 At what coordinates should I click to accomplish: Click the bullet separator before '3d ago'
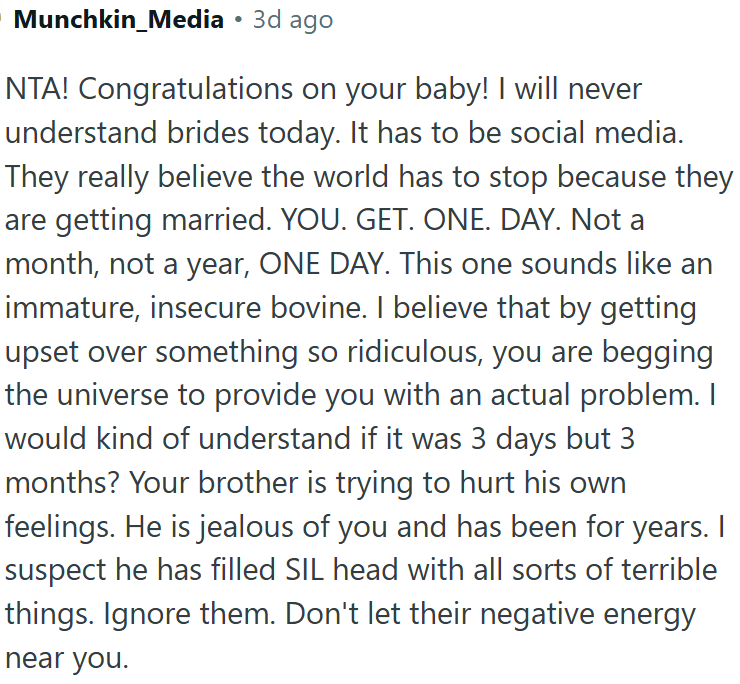pos(238,20)
